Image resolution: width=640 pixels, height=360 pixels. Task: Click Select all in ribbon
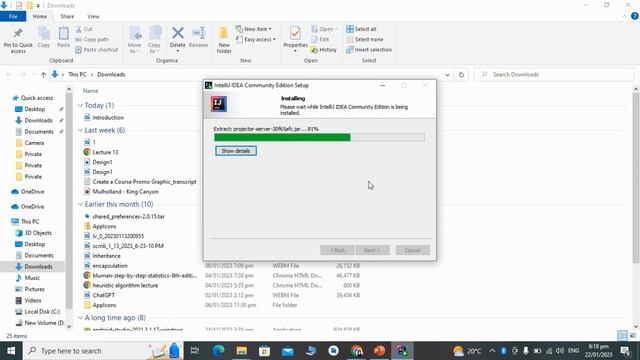click(x=361, y=29)
